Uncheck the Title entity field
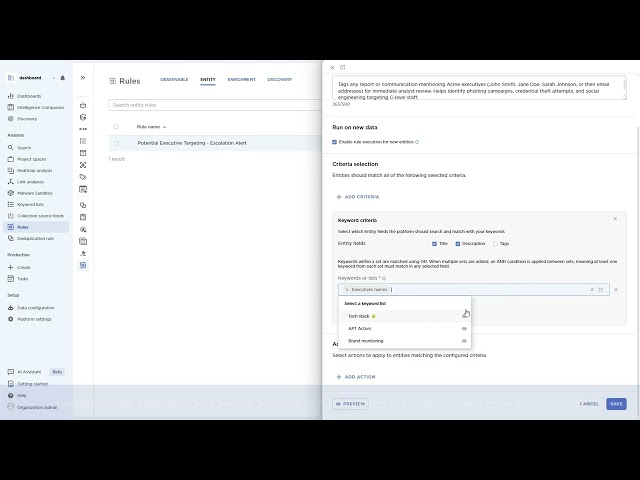 pyautogui.click(x=434, y=244)
